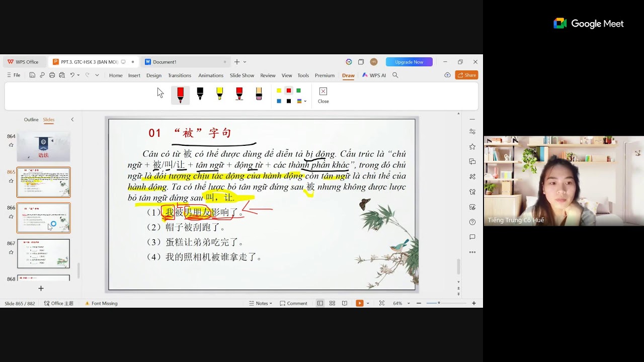The image size is (644, 362).
Task: Select the cursor pointer tool in Draw ribbon
Action: coord(160,93)
